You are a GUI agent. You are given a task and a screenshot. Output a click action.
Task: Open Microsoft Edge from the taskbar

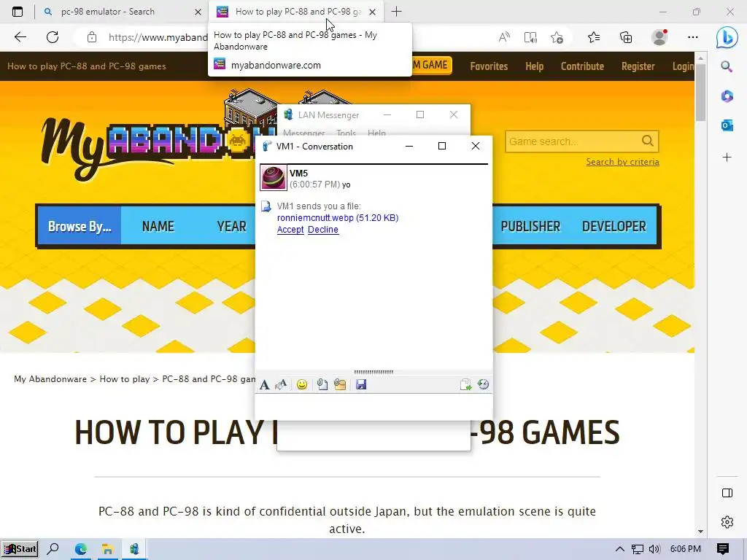coord(80,549)
